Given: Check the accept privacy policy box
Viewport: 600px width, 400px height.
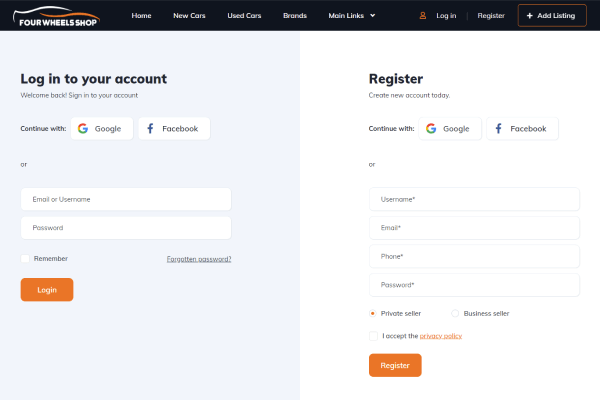Looking at the screenshot, I should tap(373, 336).
